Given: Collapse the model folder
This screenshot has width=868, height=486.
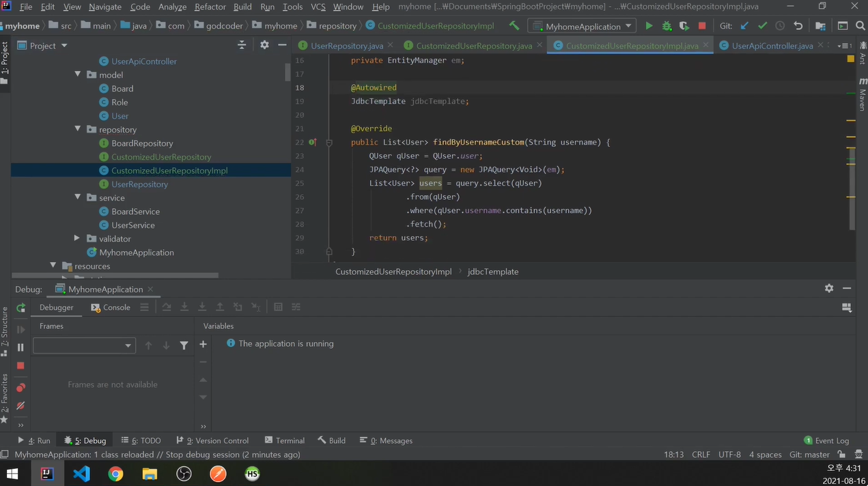Looking at the screenshot, I should 78,74.
